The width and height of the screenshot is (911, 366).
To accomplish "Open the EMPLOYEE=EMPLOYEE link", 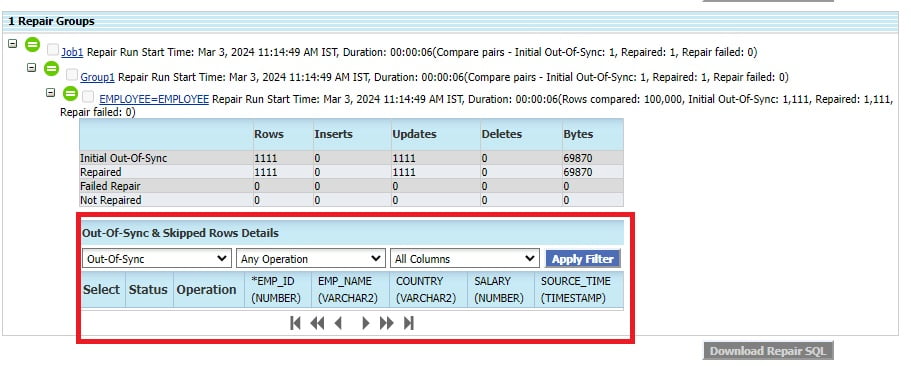I will pos(154,99).
